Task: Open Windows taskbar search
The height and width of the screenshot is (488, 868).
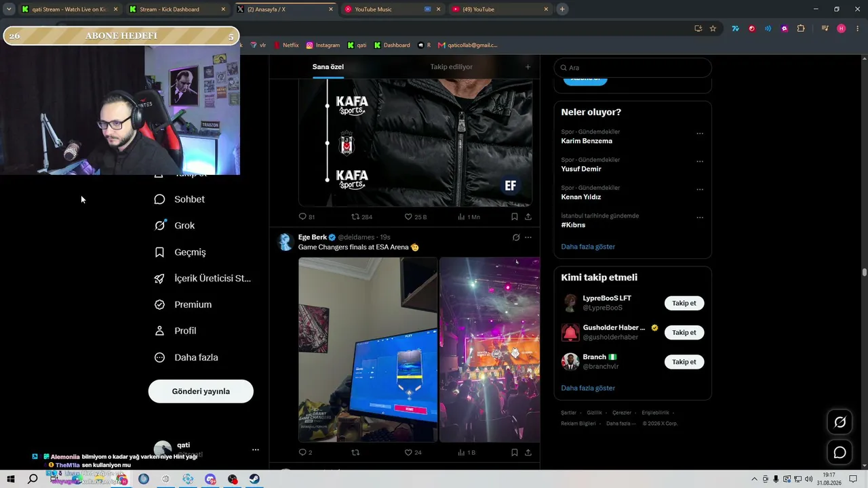Action: click(33, 479)
